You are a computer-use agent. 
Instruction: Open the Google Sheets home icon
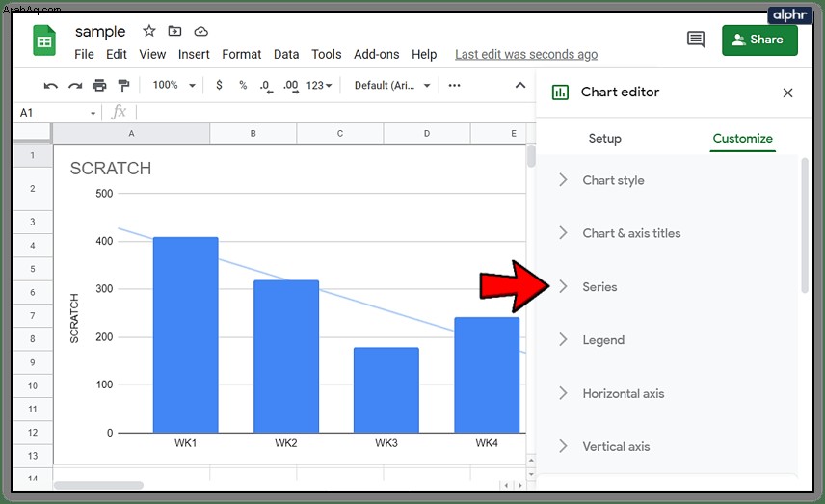[44, 40]
